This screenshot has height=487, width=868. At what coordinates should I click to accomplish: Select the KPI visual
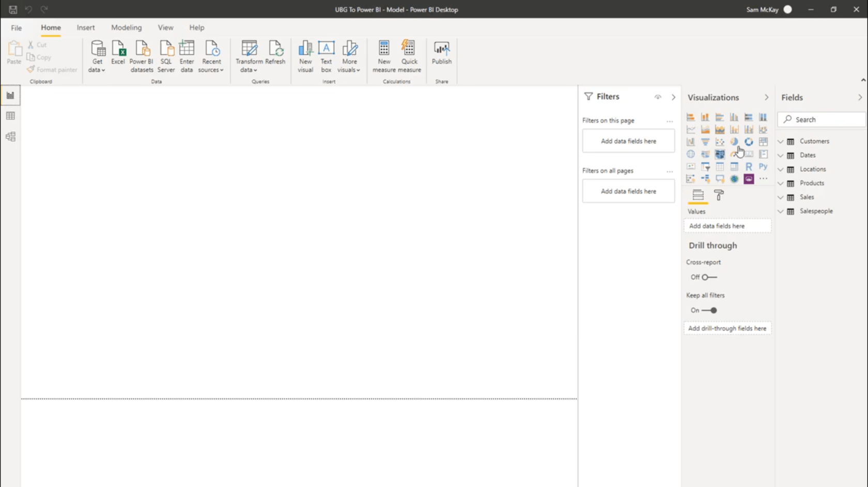(x=691, y=166)
